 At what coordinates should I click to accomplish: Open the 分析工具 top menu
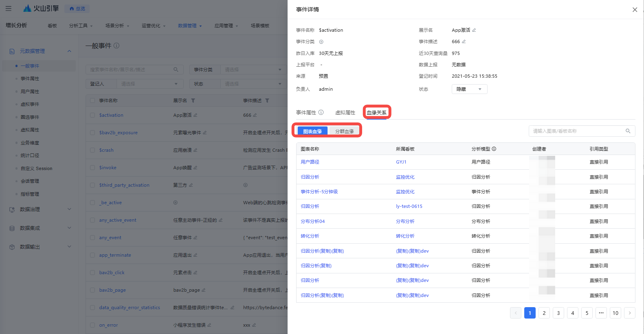[81, 26]
